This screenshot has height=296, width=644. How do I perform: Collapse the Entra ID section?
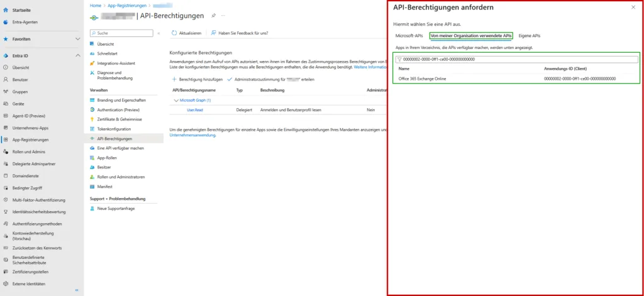click(77, 56)
